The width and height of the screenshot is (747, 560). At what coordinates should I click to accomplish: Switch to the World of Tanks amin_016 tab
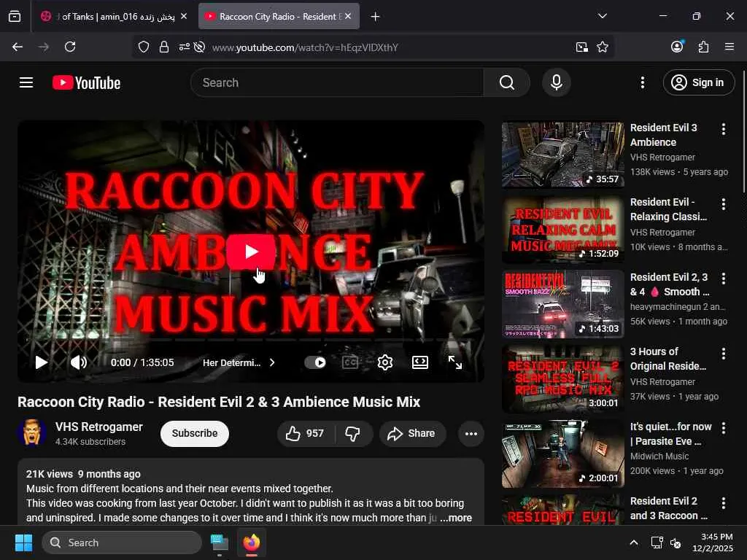pyautogui.click(x=113, y=17)
